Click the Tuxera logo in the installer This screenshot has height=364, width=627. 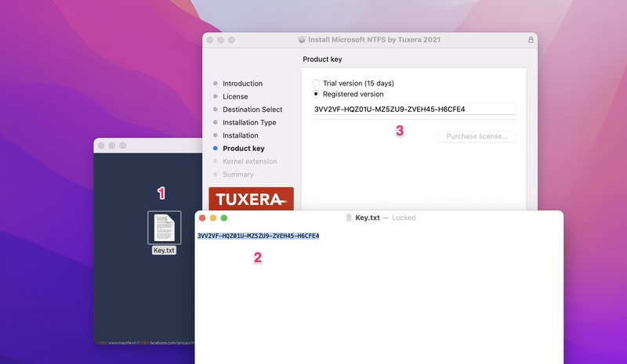coord(251,199)
